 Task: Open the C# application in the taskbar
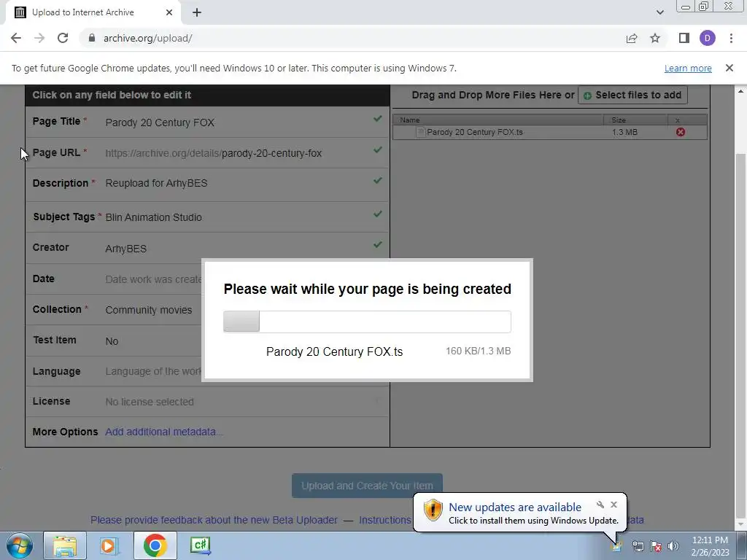[200, 545]
